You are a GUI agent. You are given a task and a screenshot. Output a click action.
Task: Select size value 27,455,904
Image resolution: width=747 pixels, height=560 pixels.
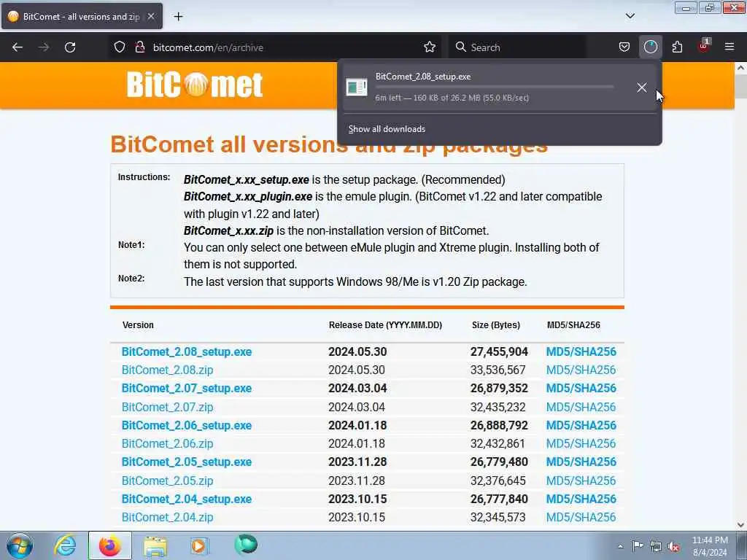coord(499,352)
